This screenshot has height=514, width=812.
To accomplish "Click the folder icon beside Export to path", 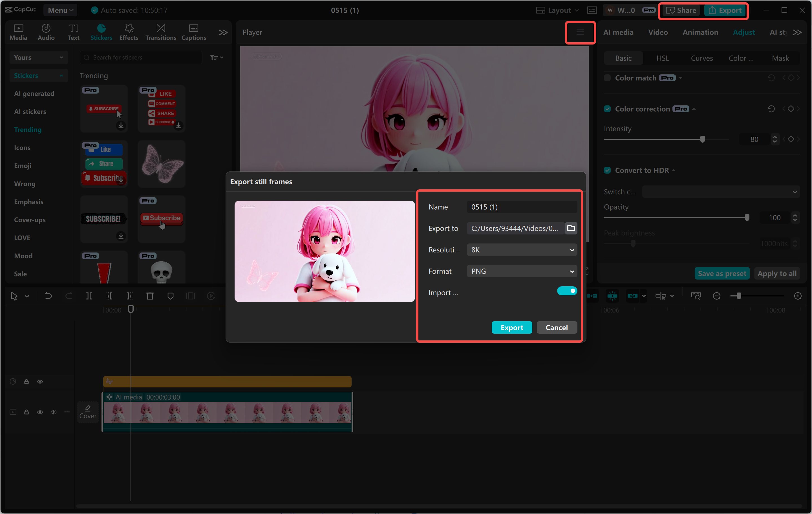I will (x=571, y=228).
